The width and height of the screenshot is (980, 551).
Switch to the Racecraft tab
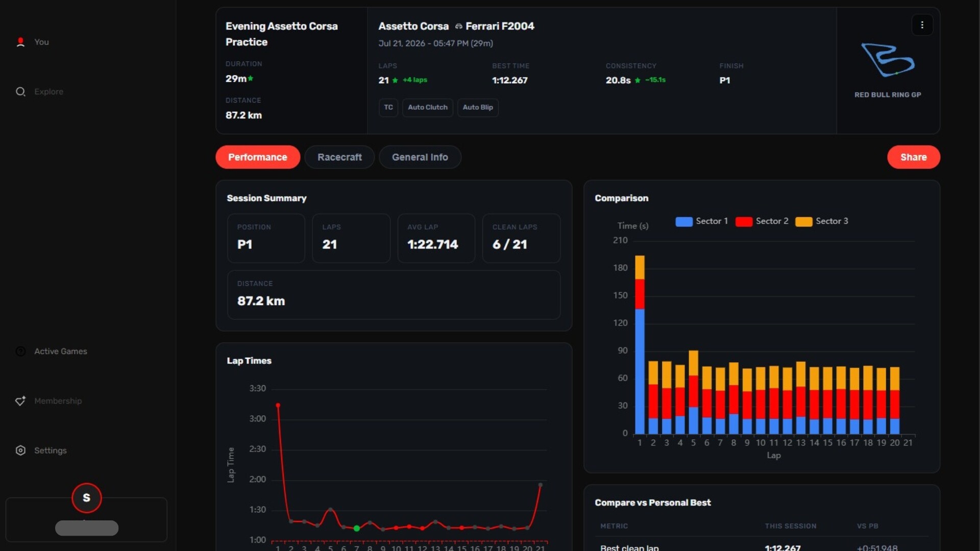[339, 157]
